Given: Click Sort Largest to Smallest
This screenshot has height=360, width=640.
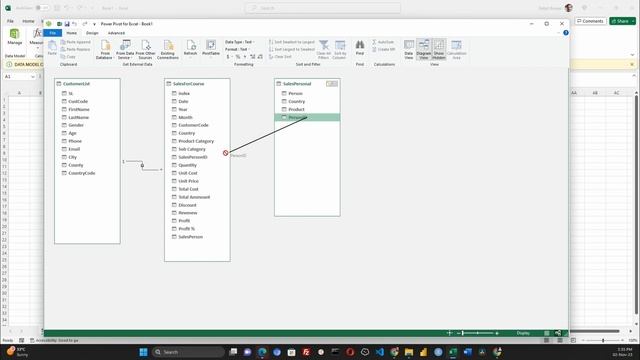Looking at the screenshot, I should click(x=291, y=49).
